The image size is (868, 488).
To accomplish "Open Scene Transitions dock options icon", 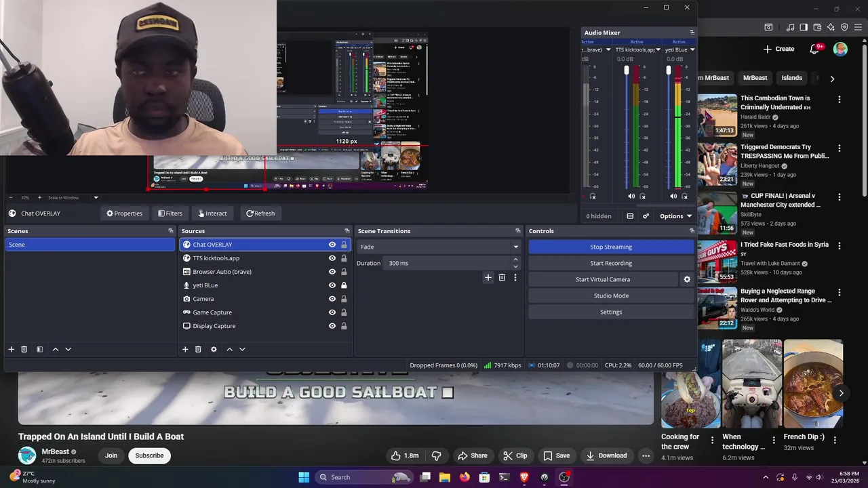I will click(518, 231).
